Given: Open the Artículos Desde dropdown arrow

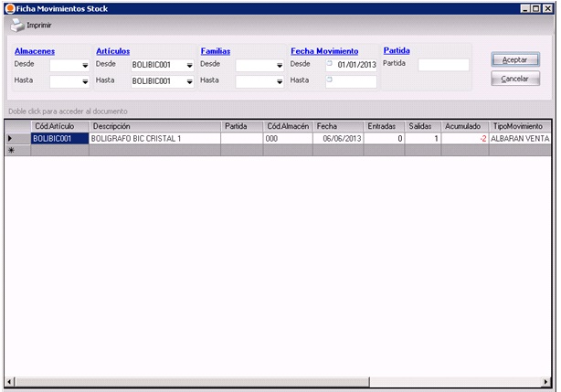Looking at the screenshot, I should [189, 66].
